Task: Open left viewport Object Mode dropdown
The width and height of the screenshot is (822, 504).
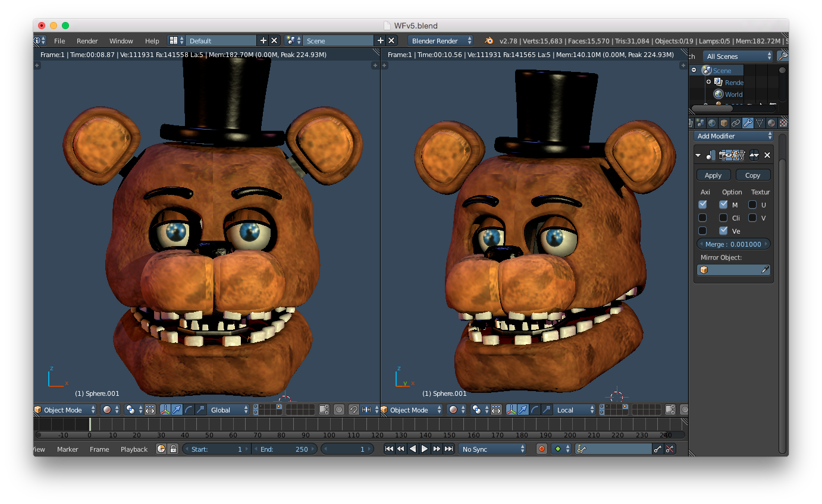Action: click(x=65, y=409)
